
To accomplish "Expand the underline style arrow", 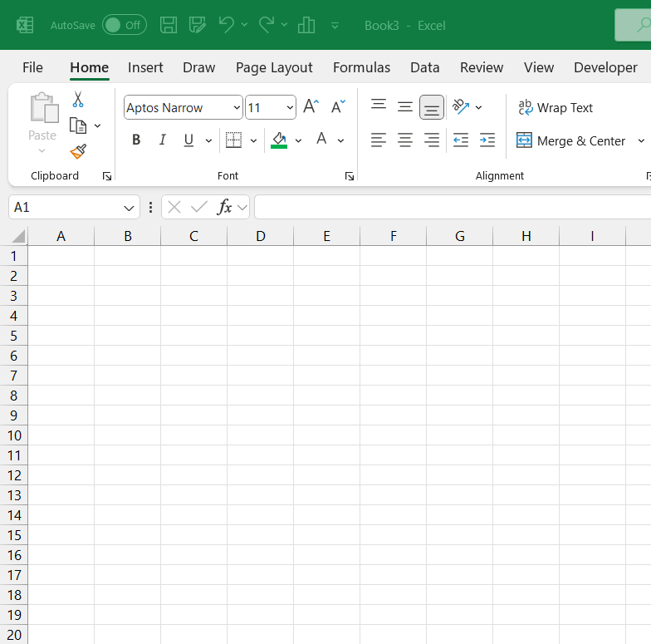I will (x=209, y=141).
